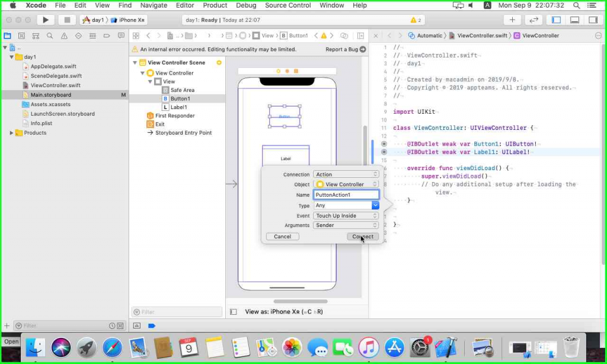Open the Library with the plus button
The height and width of the screenshot is (364, 607).
coord(512,20)
